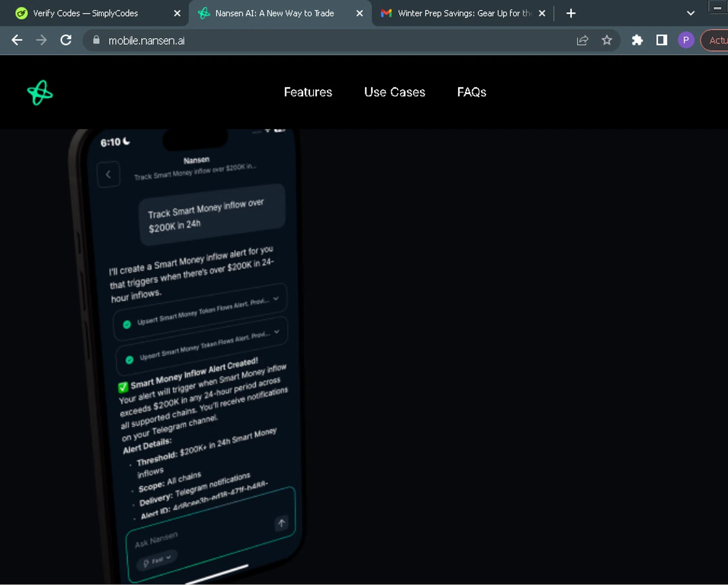Open the FAQs menu item
Screen dimensions: 728x585
471,92
